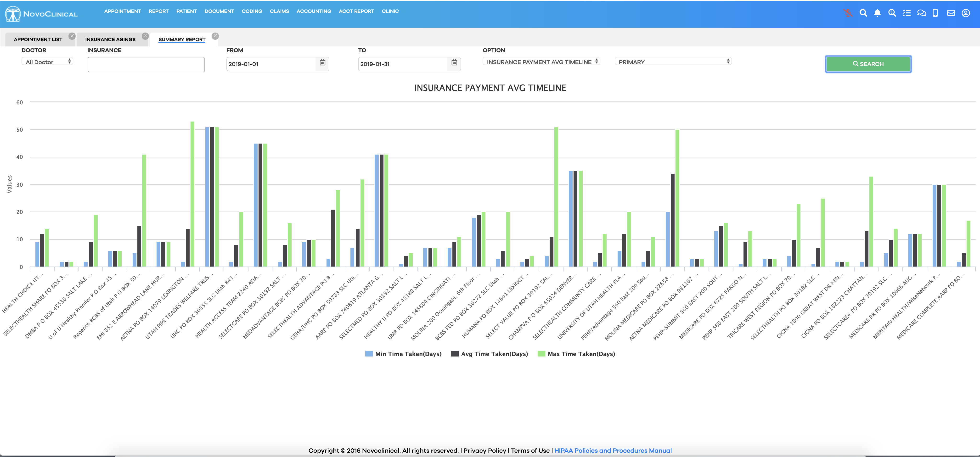Viewport: 980px width, 457px height.
Task: Click the INSURANCE text input field
Action: 146,65
